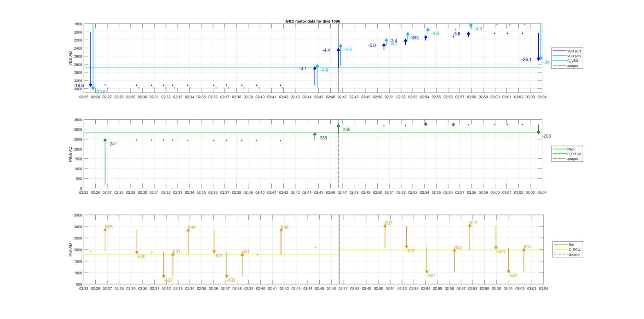Click the "613" roll data label

[473, 223]
